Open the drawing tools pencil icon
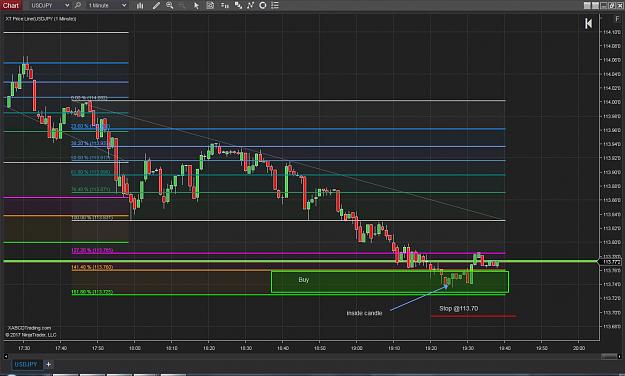Image resolution: width=625 pixels, height=376 pixels. click(156, 5)
